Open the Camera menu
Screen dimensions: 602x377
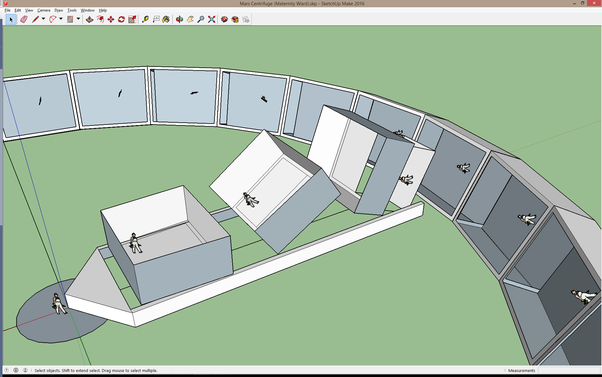pyautogui.click(x=44, y=10)
